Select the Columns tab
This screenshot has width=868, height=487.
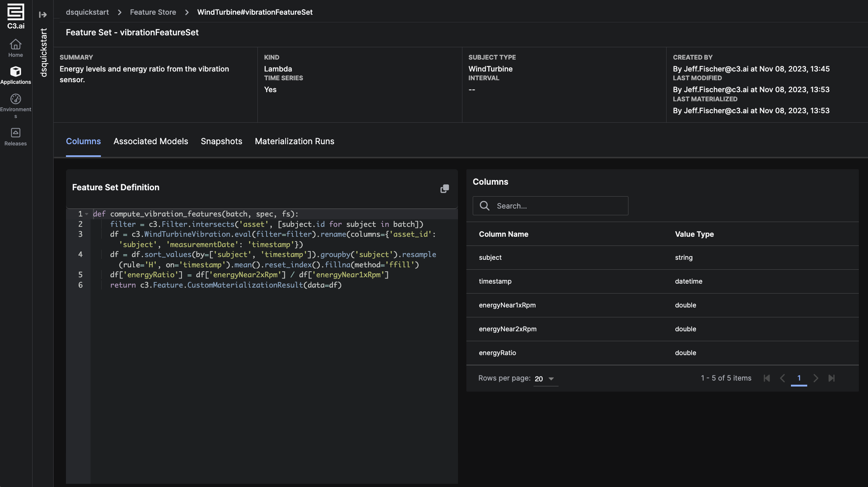click(83, 141)
